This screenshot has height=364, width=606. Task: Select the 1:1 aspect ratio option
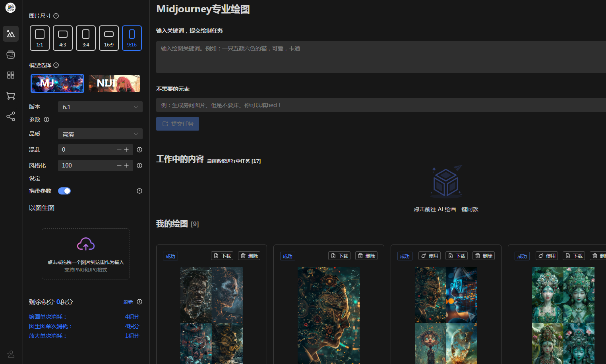(40, 38)
